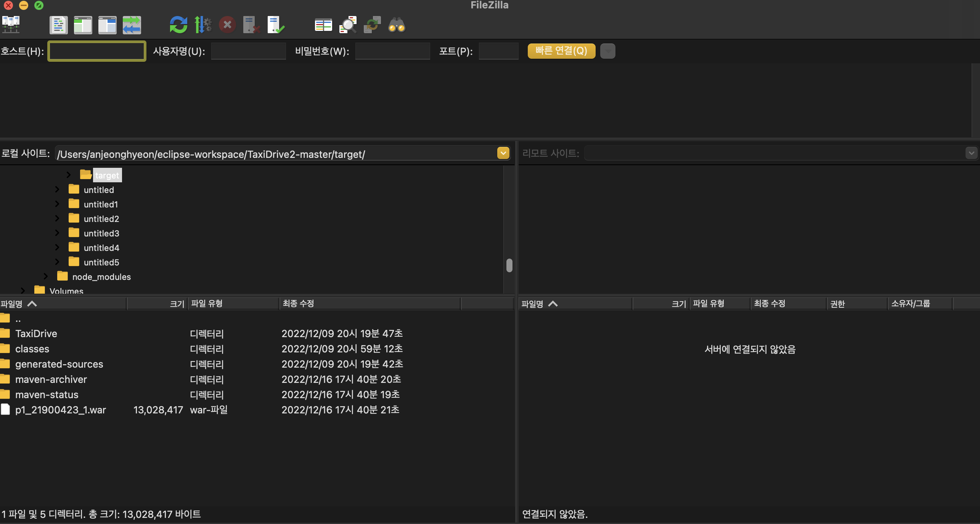
Task: Expand the untitled3 folder in tree
Action: (x=57, y=233)
